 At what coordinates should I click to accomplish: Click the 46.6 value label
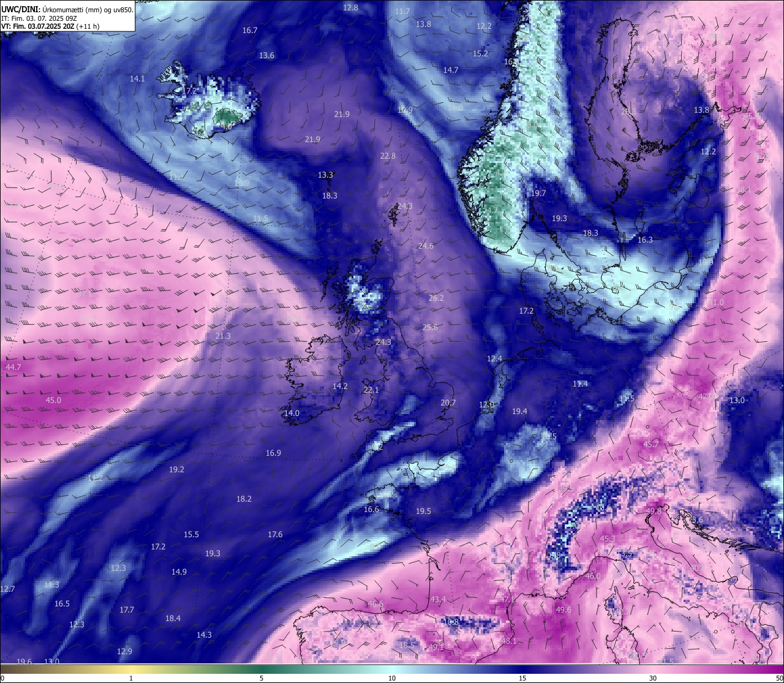[x=375, y=603]
